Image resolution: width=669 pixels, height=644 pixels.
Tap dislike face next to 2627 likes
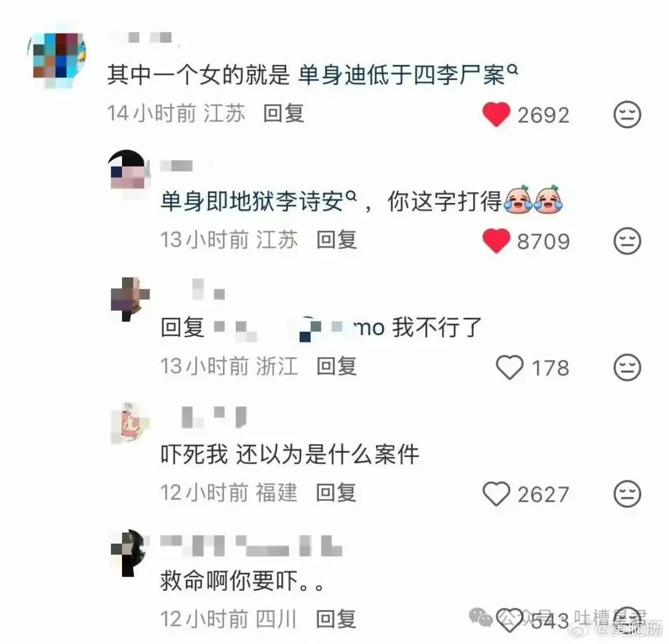pyautogui.click(x=627, y=494)
